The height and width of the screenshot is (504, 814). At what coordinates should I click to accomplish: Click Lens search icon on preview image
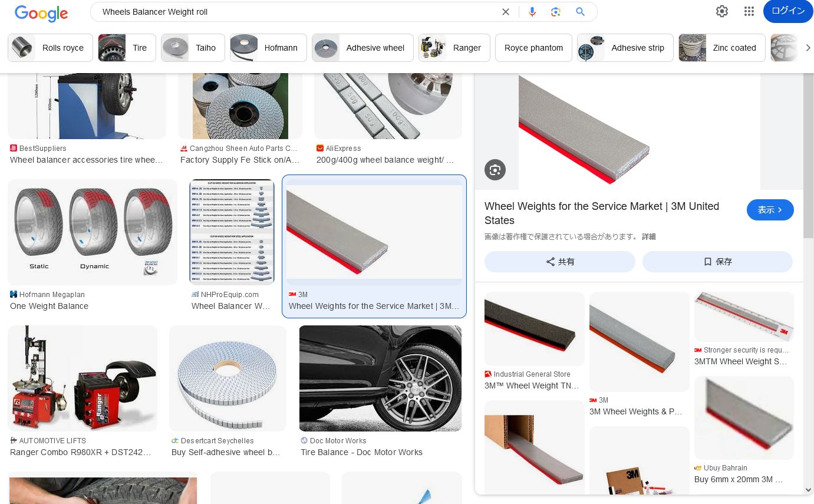pos(495,170)
